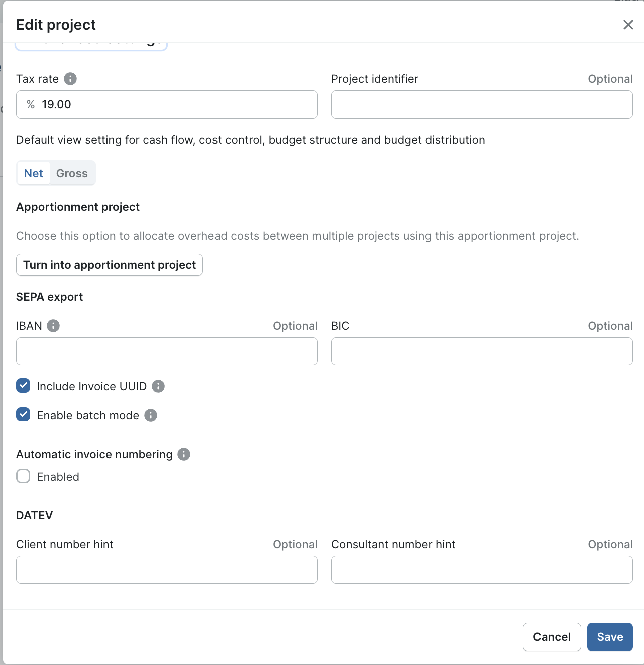Uncheck the Enable batch mode checkbox
The image size is (644, 665).
[x=23, y=415]
